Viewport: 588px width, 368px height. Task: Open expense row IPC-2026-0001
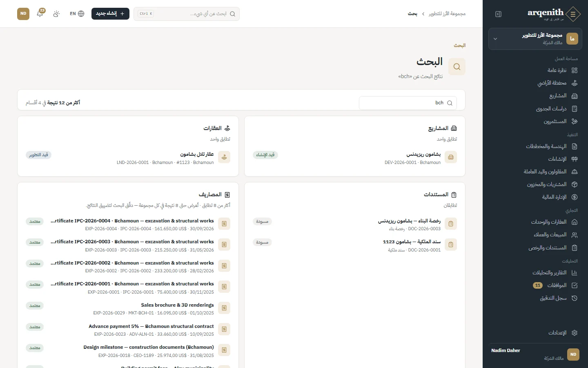coord(128,287)
